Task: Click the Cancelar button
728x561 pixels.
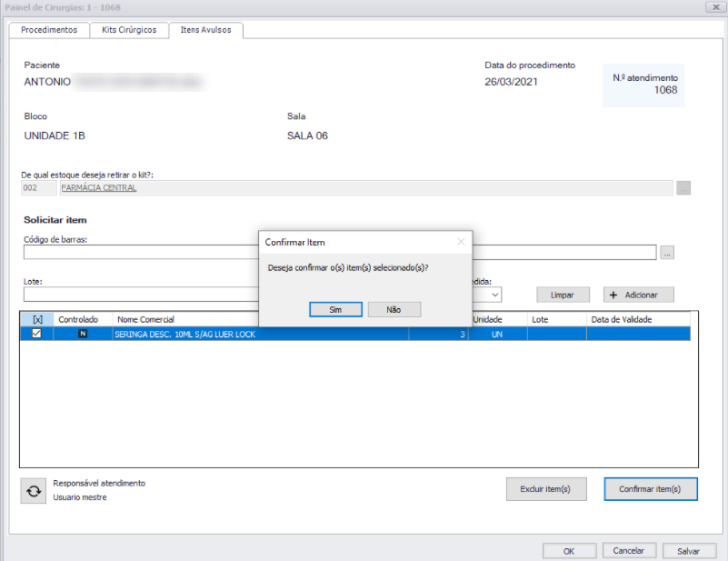Action: coord(629,550)
